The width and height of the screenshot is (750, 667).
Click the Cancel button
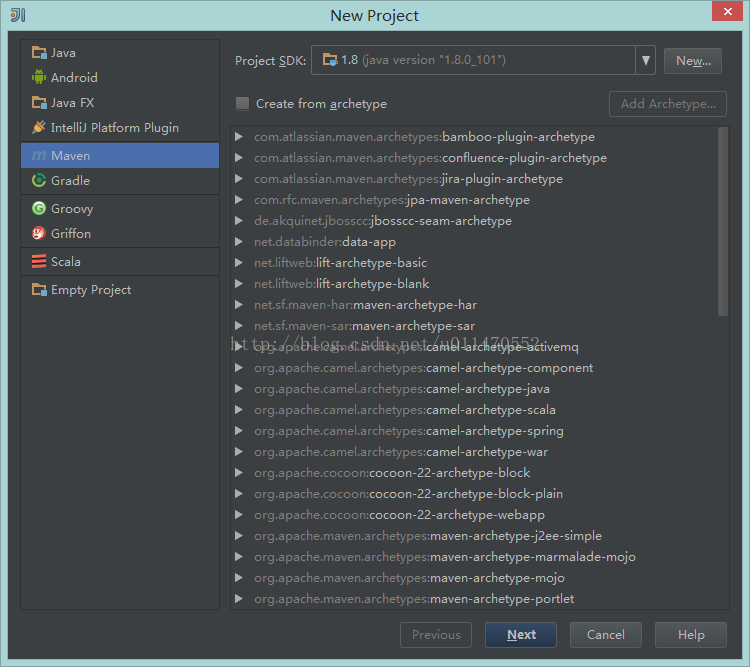click(x=606, y=634)
